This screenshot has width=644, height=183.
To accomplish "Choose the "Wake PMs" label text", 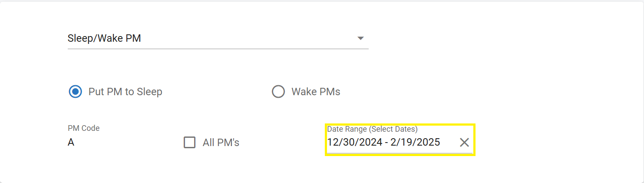I will (x=316, y=92).
